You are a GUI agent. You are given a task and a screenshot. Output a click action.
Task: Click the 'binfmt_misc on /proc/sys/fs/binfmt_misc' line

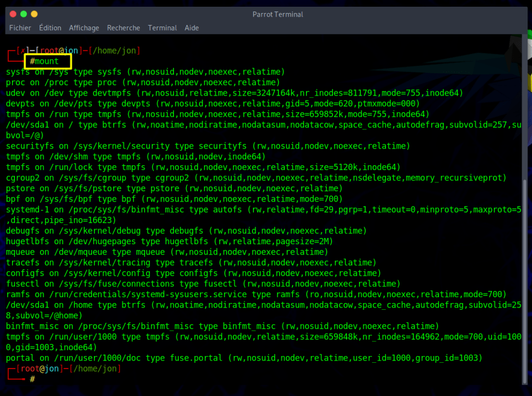222,326
